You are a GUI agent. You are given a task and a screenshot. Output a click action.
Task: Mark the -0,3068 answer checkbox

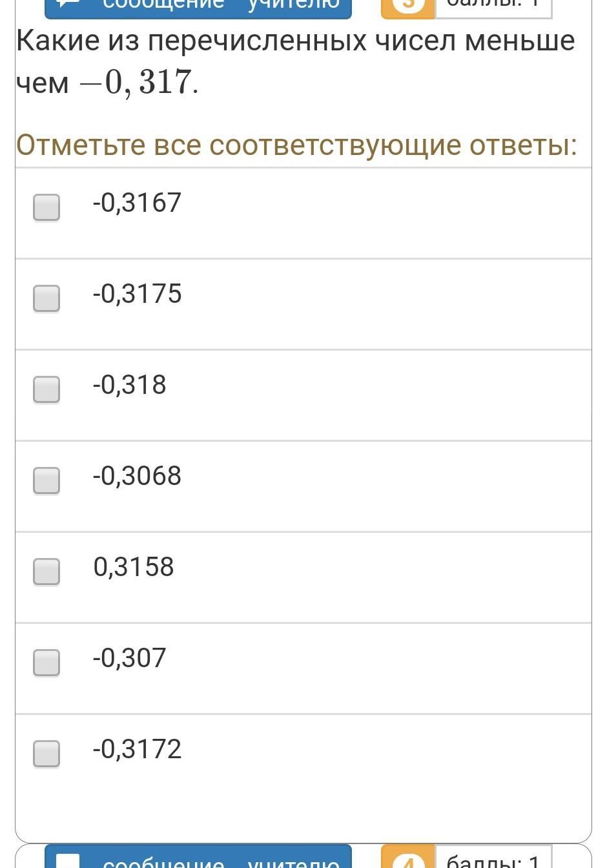[46, 480]
